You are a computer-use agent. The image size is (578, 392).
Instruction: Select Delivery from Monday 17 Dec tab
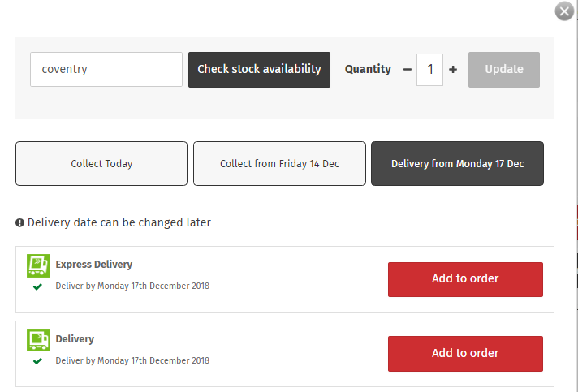457,164
